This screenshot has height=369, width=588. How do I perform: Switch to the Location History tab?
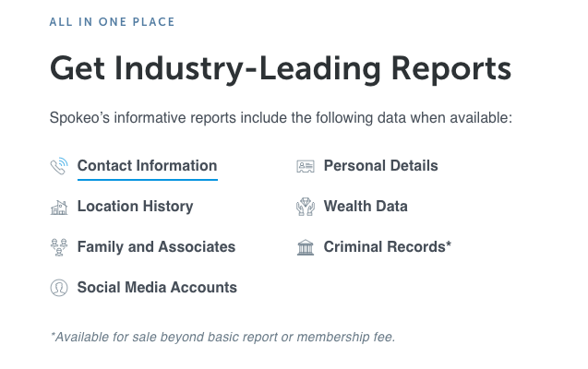135,207
